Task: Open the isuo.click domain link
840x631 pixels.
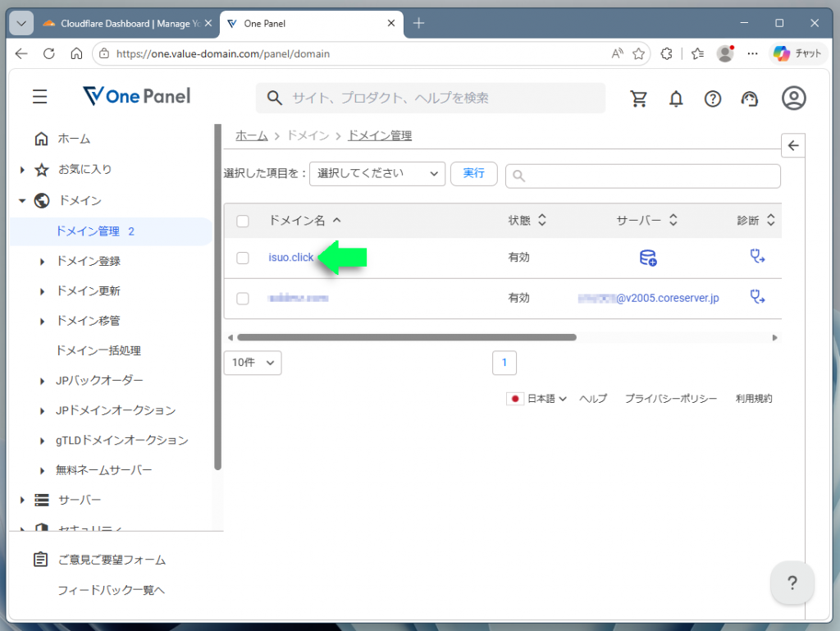Action: tap(291, 257)
